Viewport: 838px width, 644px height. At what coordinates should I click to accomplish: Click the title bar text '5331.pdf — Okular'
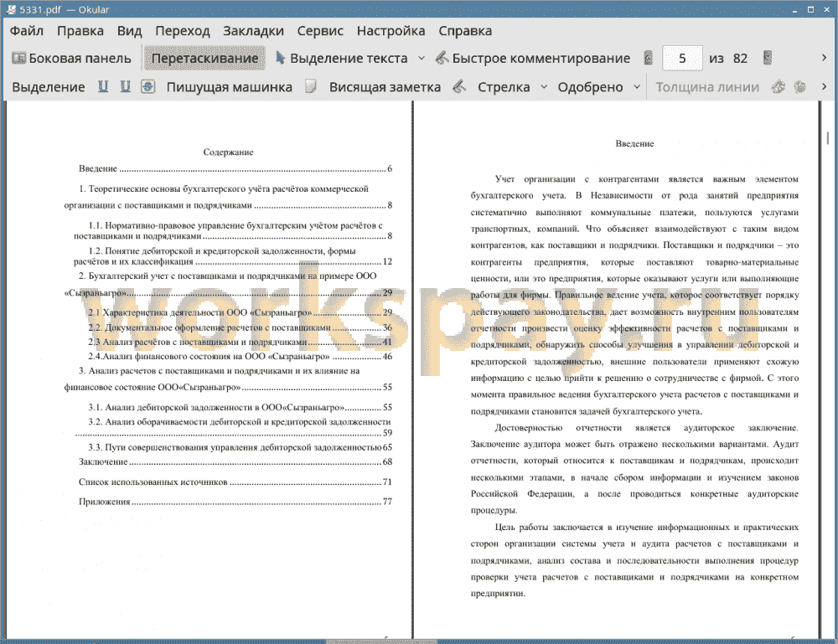pos(65,9)
